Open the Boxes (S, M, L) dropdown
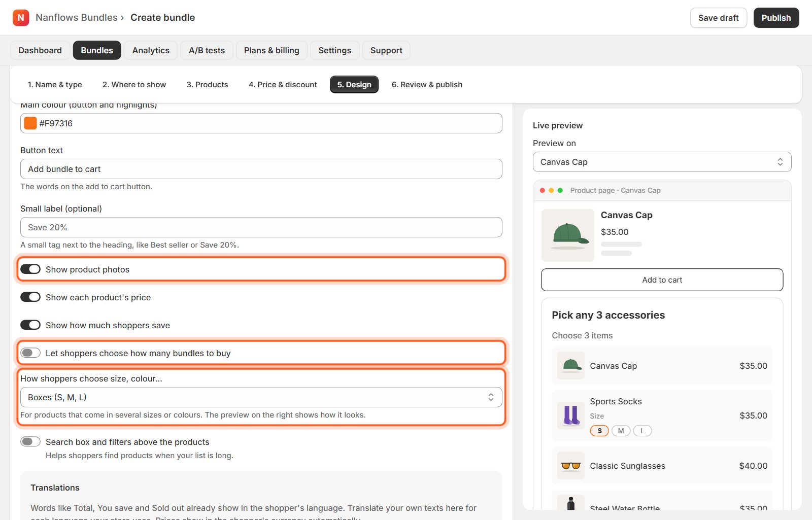 click(x=261, y=397)
